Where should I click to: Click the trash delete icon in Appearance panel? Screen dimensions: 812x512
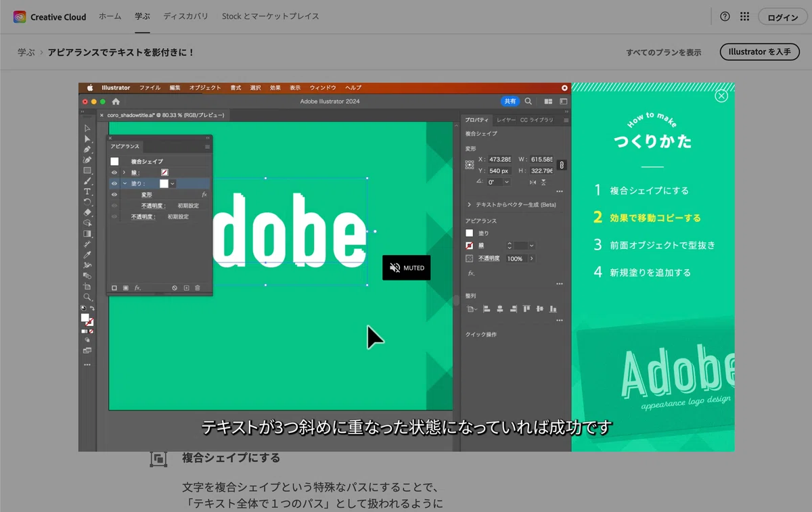[198, 288]
